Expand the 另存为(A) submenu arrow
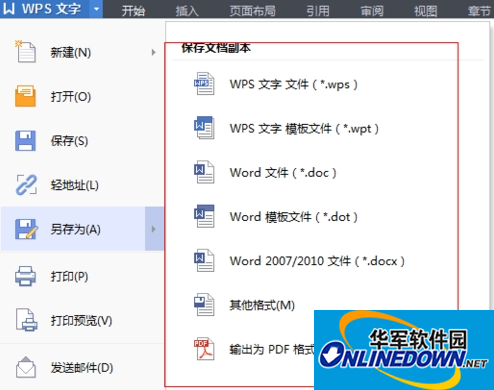 pos(154,229)
